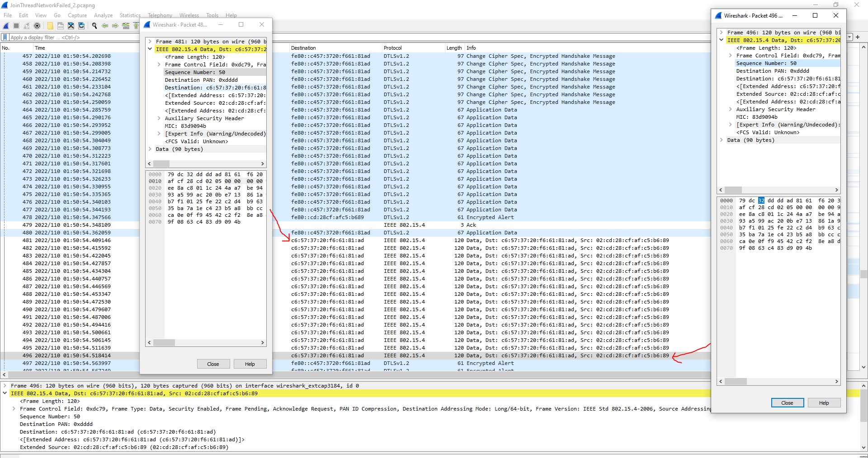Start capturing packets with the shark fin icon
Screen dimensions: 868x458
pos(5,26)
